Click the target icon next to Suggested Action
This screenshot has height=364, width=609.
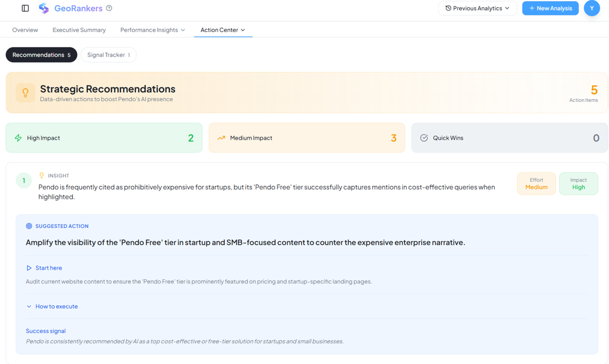pyautogui.click(x=29, y=226)
